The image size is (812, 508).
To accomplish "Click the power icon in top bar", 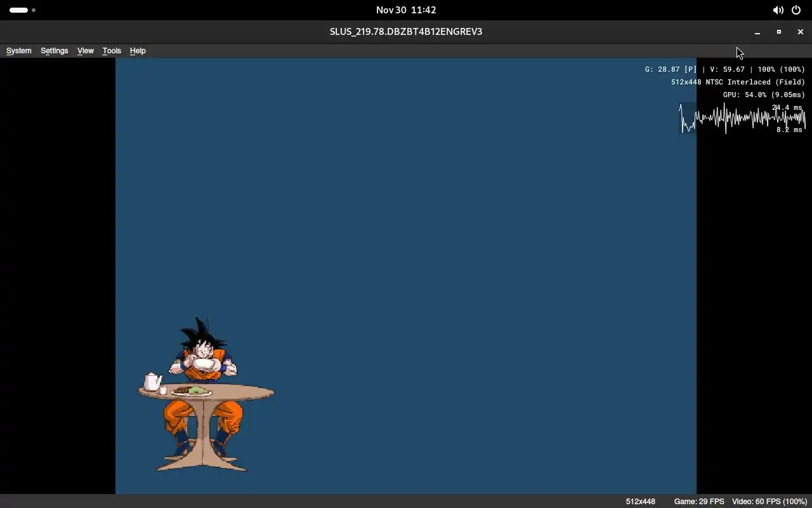I will coord(796,10).
